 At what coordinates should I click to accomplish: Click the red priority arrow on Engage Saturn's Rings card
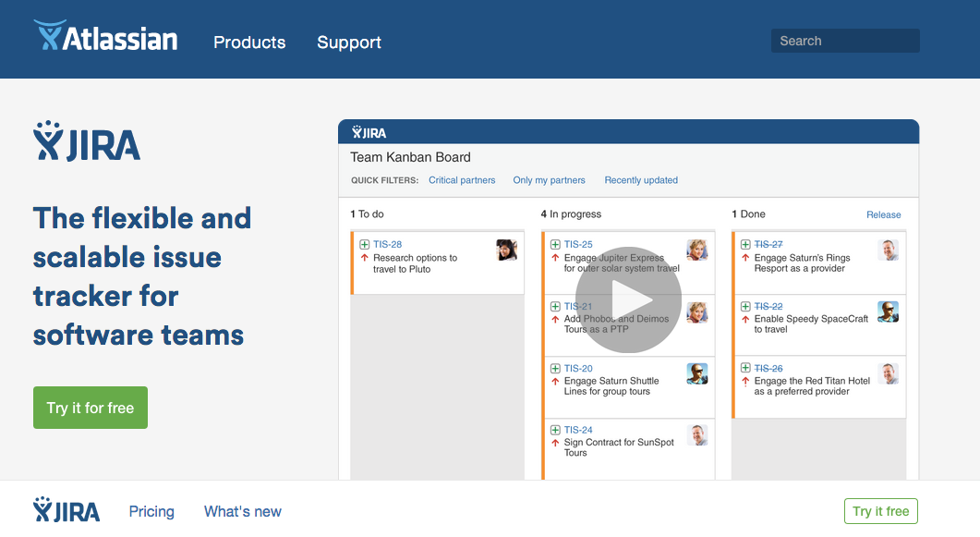[x=745, y=258]
